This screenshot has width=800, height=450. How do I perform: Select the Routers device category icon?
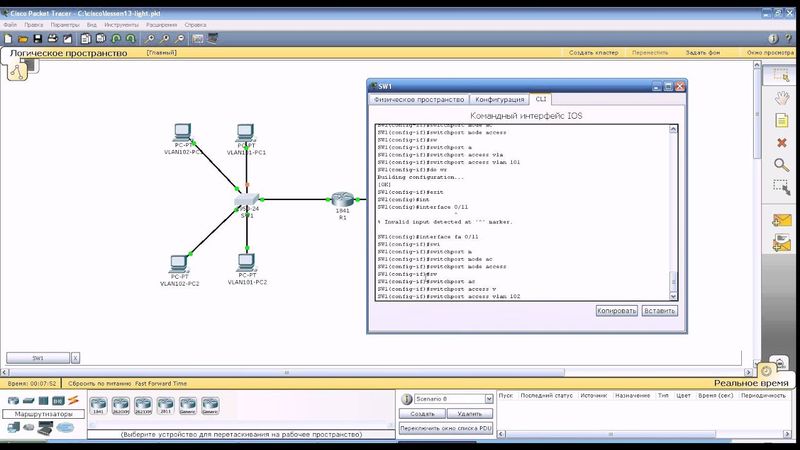click(x=13, y=401)
